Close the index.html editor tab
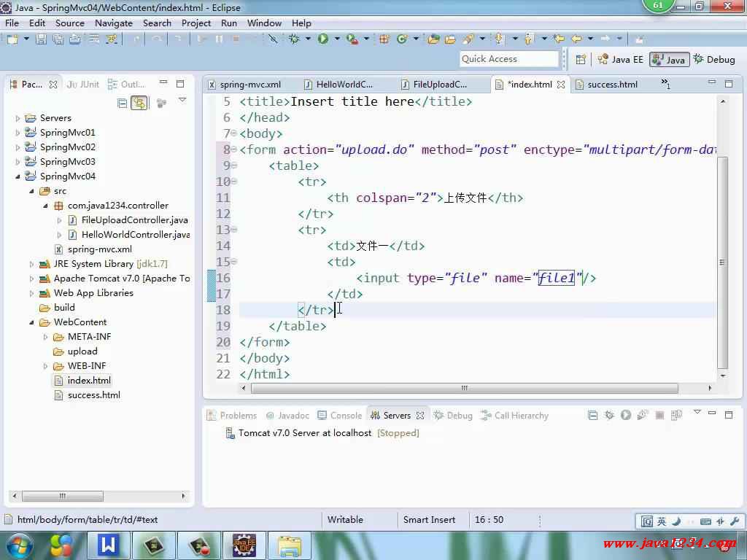The width and height of the screenshot is (747, 560). pyautogui.click(x=561, y=85)
